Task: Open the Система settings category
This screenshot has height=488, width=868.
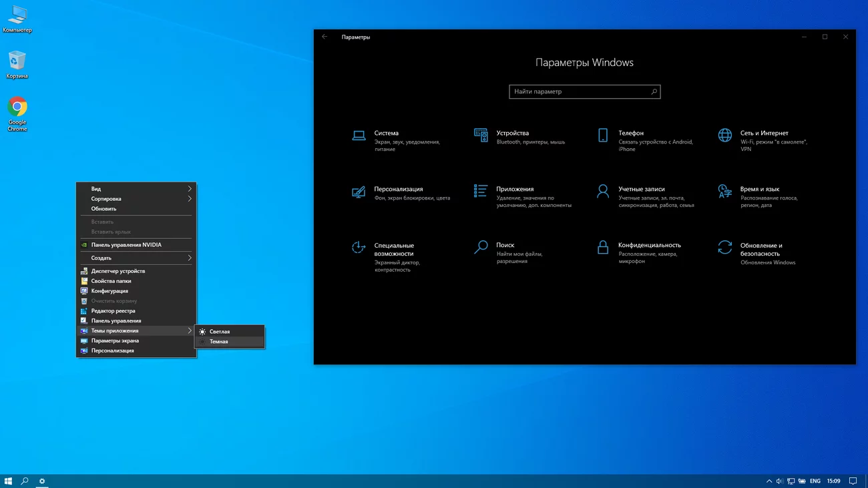Action: click(397, 140)
